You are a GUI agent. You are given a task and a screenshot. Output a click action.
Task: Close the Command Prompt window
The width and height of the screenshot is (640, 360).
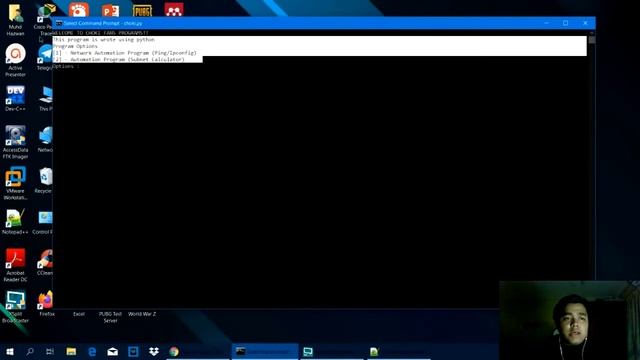pos(585,23)
